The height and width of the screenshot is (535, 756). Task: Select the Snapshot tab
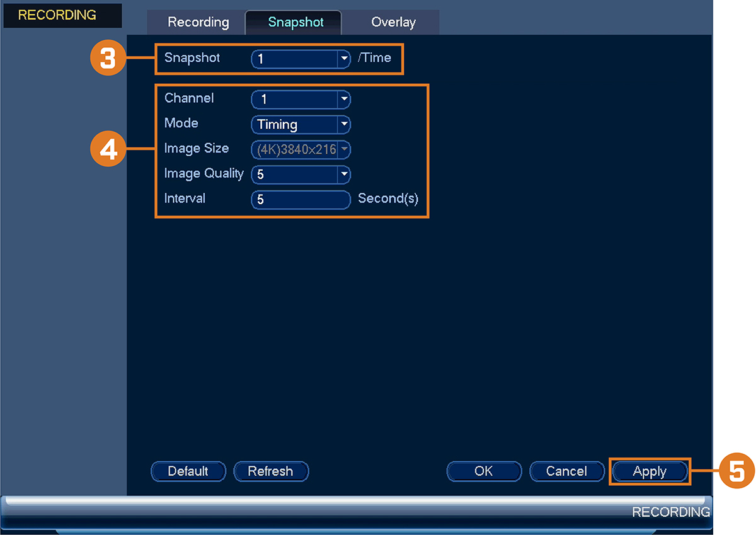coord(294,22)
